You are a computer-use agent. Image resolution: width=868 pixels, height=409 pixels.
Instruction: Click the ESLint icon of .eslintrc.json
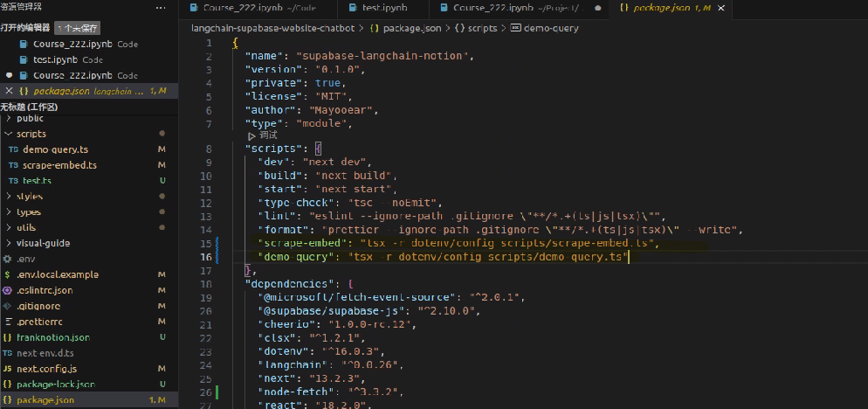click(8, 290)
